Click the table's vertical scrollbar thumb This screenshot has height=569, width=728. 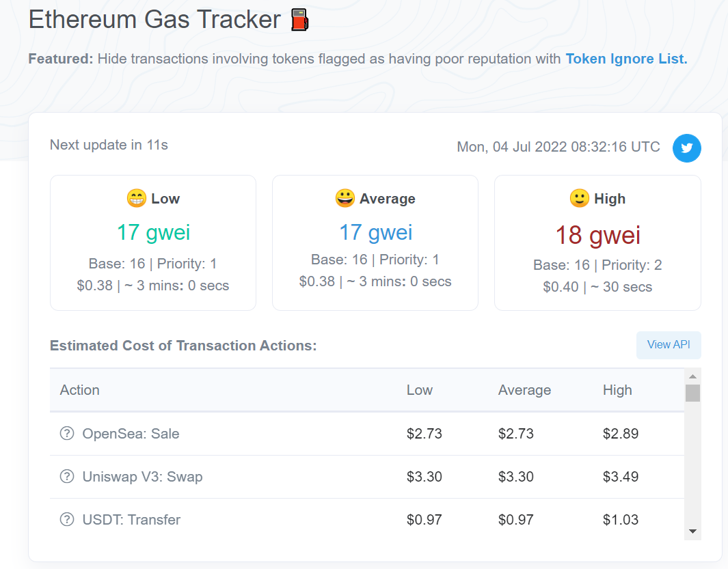[692, 393]
